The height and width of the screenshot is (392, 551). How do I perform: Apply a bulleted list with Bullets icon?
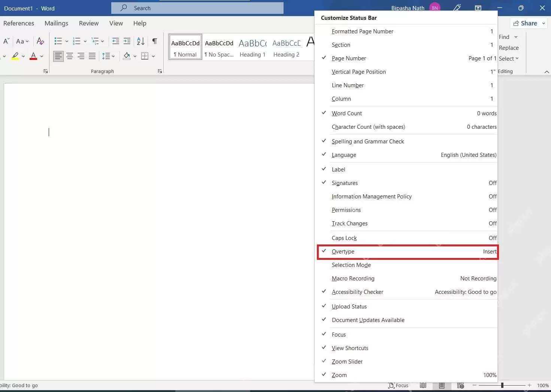tap(58, 41)
